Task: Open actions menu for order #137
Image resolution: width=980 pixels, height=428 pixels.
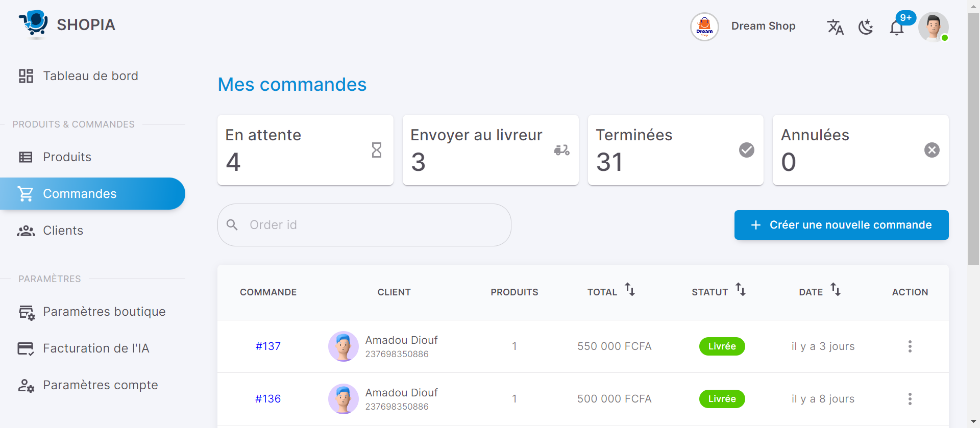Action: (910, 346)
